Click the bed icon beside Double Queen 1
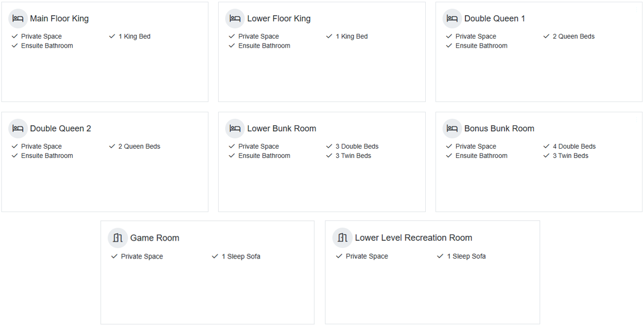 click(452, 18)
